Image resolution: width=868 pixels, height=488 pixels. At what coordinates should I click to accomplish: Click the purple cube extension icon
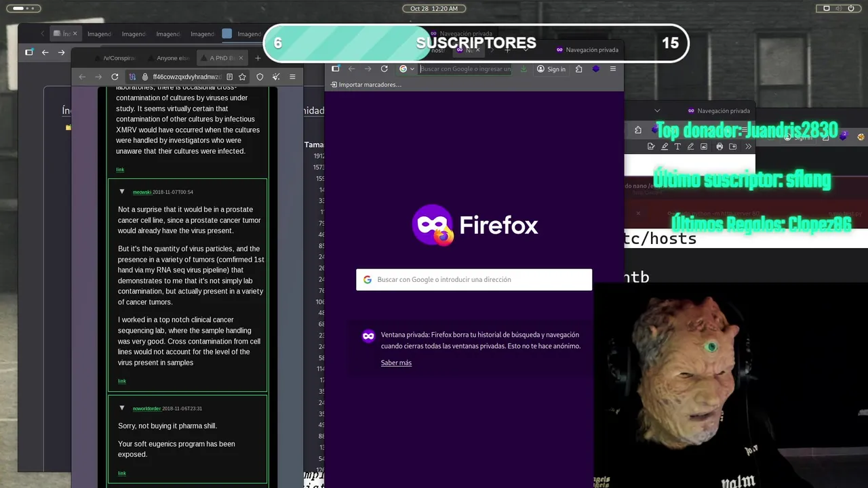(x=595, y=68)
